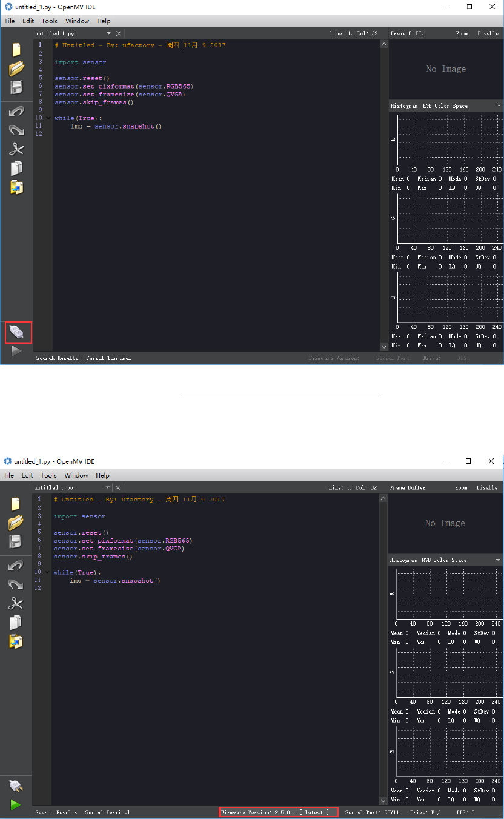Click editor scrollbar down arrow in connected window
Screen dimensions: 504x819
pos(382,801)
